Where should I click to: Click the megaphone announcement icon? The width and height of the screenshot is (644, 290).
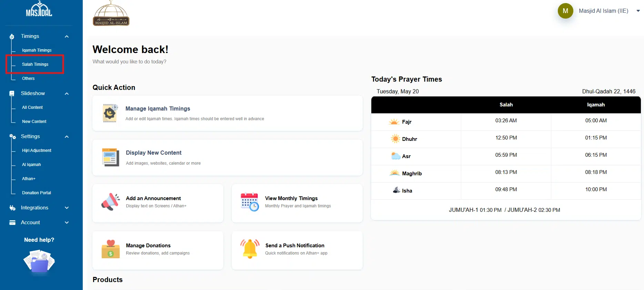pyautogui.click(x=110, y=202)
